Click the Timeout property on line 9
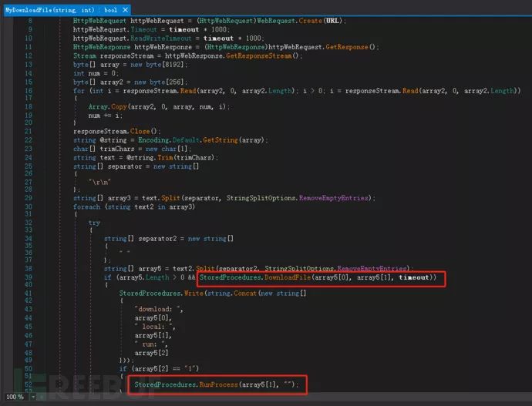 [x=143, y=29]
